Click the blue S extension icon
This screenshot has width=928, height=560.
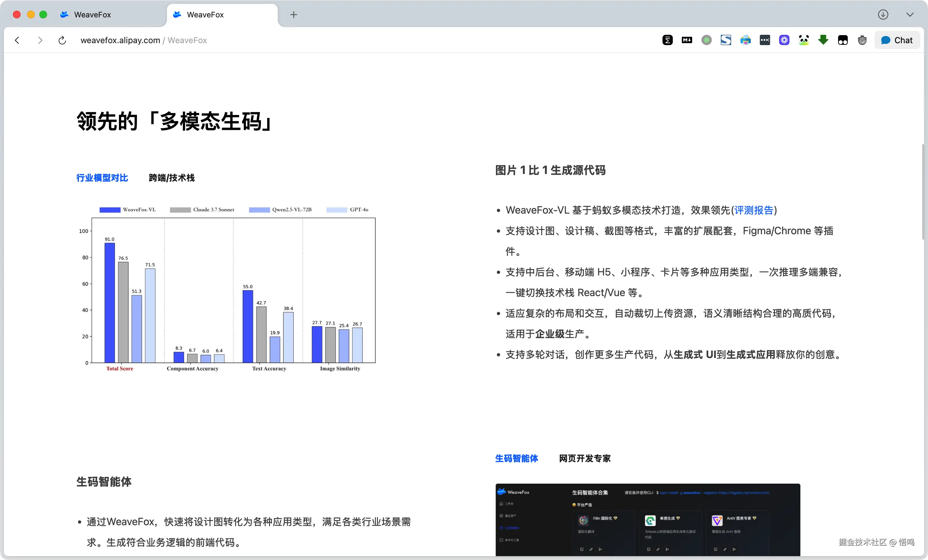click(x=726, y=40)
